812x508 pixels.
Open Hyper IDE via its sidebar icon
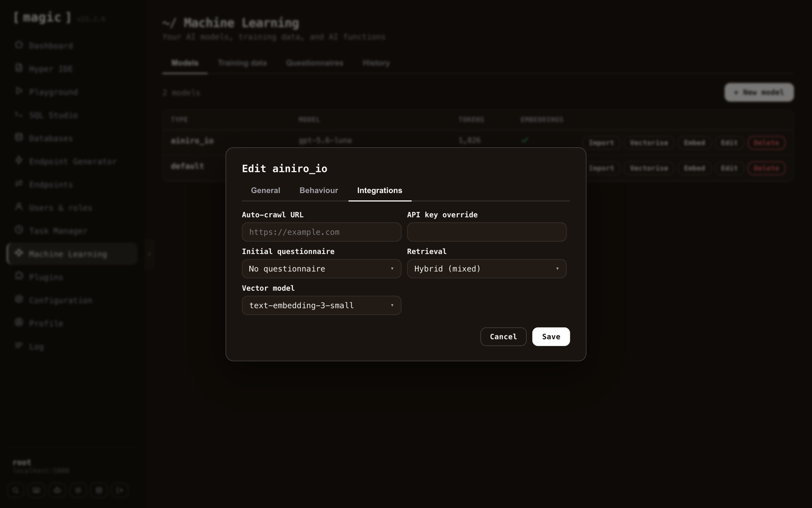(x=19, y=68)
